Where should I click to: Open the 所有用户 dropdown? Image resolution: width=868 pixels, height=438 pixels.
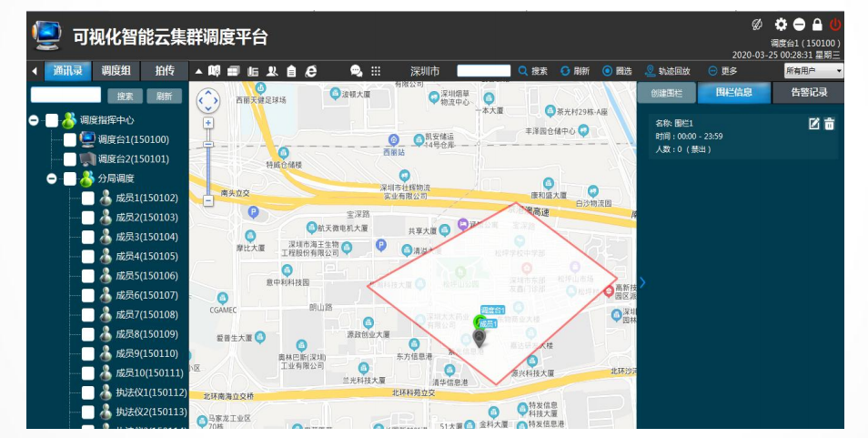(x=813, y=71)
